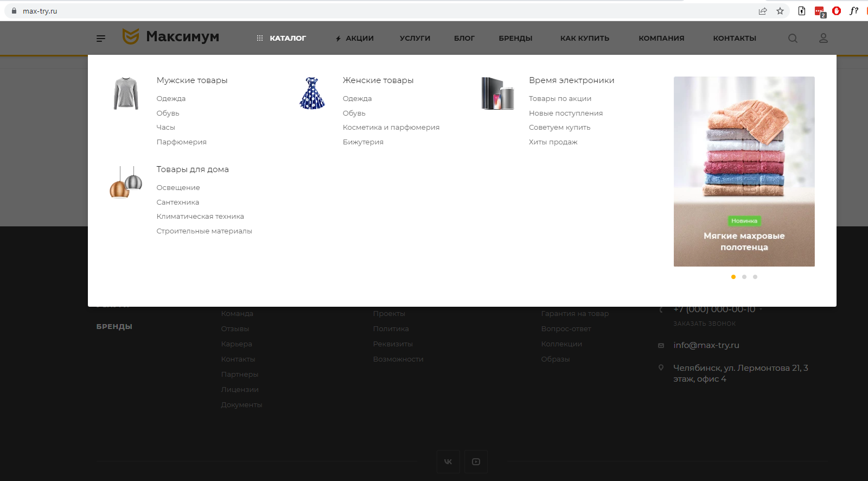Screen dimensions: 868x481
Task: Select the first active banner slide dot
Action: coord(733,277)
